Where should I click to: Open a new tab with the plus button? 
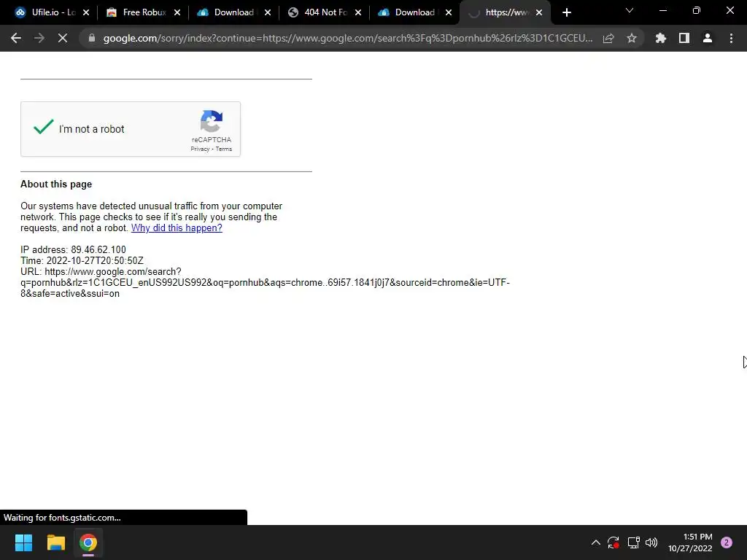(x=566, y=12)
